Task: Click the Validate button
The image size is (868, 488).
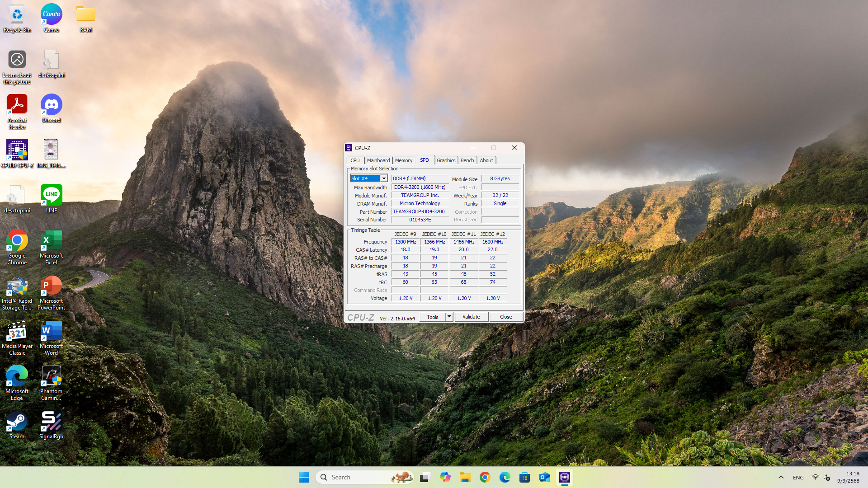Action: pos(471,317)
